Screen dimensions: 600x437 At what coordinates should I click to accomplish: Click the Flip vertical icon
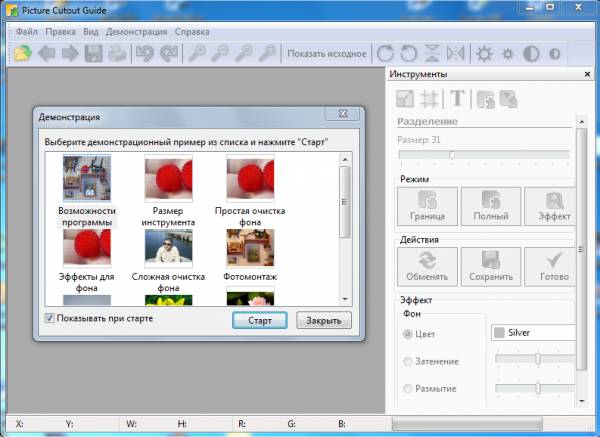[x=432, y=54]
